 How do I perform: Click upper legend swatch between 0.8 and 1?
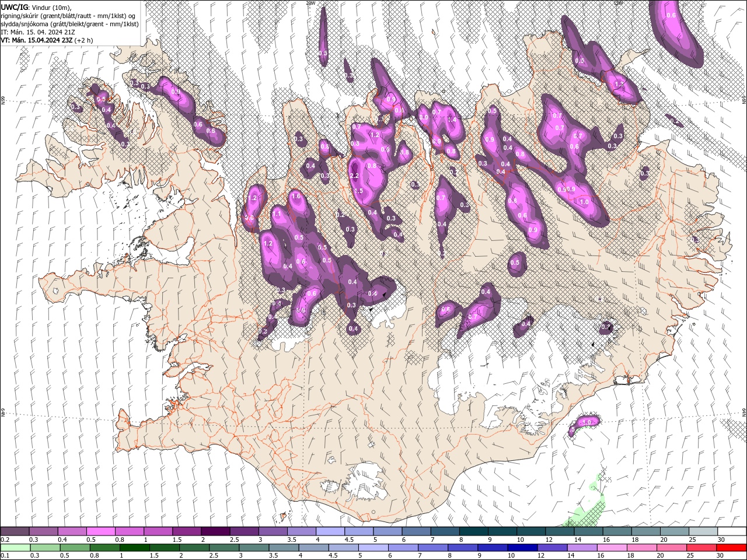tap(129, 531)
